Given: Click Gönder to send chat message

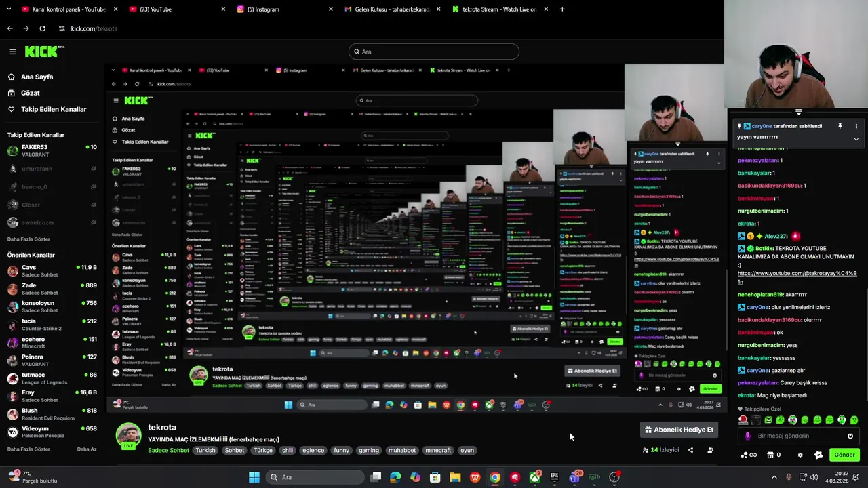Looking at the screenshot, I should [844, 455].
